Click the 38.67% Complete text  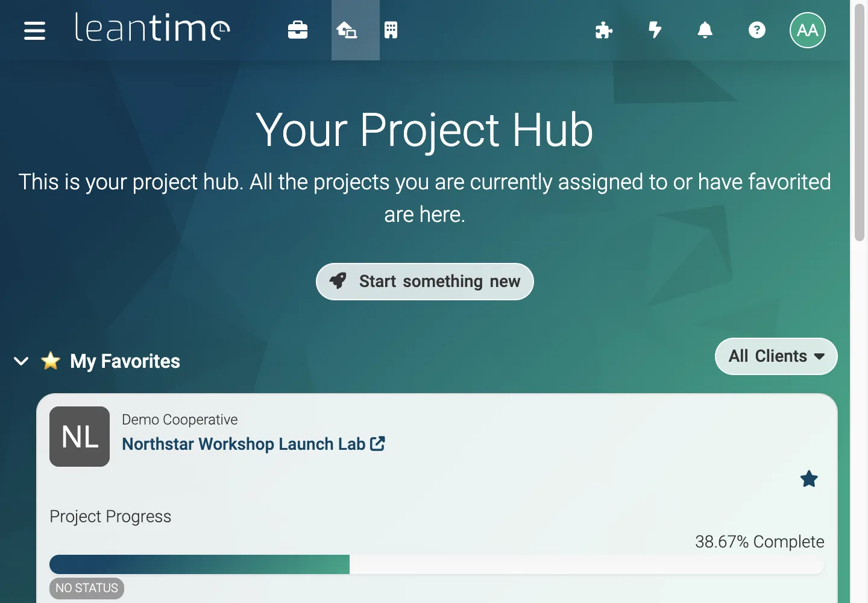[759, 541]
